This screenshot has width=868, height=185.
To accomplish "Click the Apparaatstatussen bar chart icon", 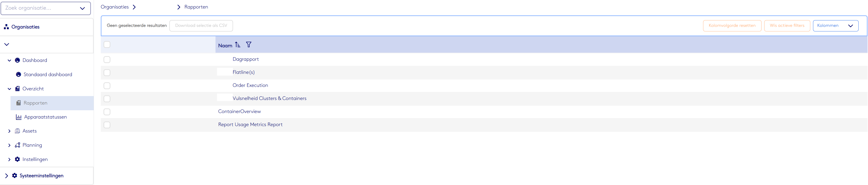I will click(19, 117).
